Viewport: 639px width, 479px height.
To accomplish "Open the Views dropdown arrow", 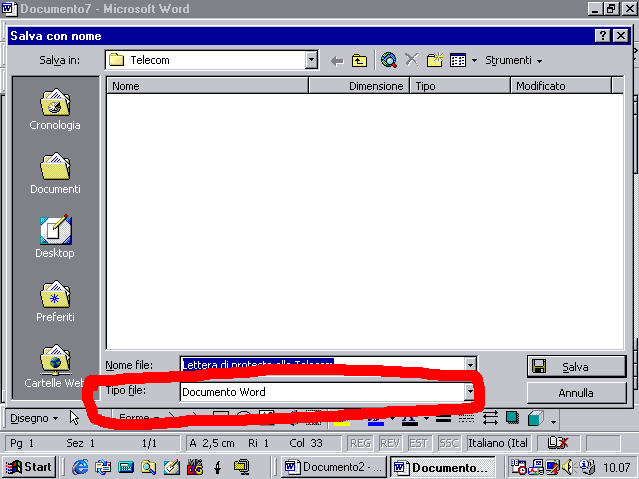I will pos(474,61).
